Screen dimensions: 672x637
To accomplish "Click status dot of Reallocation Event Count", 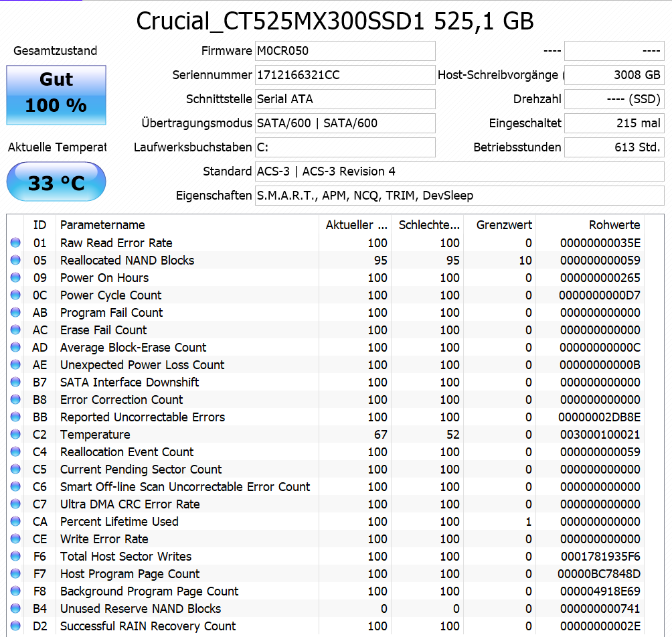I will pyautogui.click(x=15, y=451).
